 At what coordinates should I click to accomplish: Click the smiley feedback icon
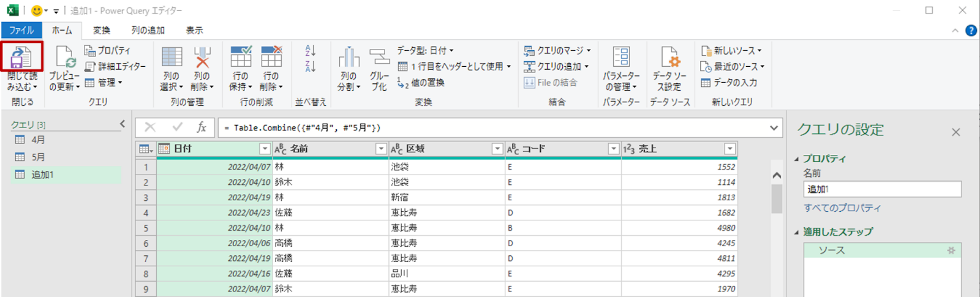(37, 10)
